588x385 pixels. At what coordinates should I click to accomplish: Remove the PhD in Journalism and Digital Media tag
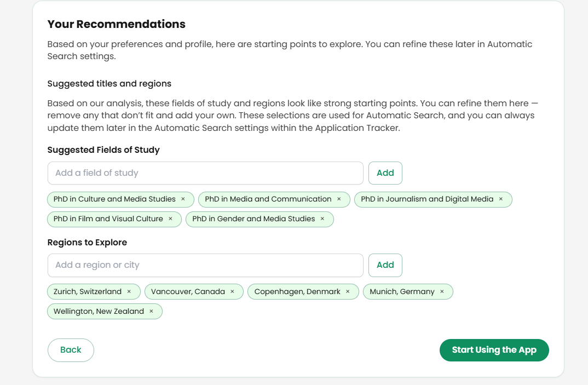(500, 199)
